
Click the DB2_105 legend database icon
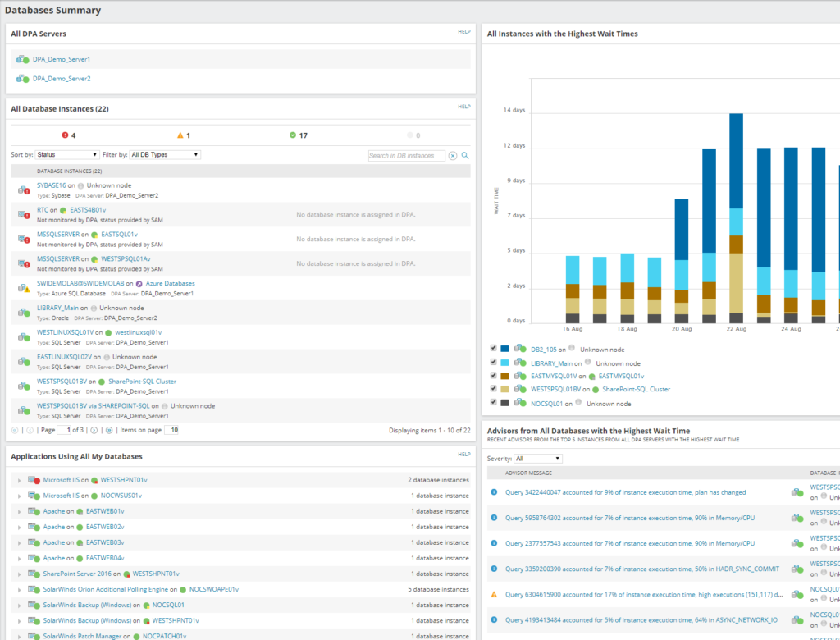coord(519,349)
